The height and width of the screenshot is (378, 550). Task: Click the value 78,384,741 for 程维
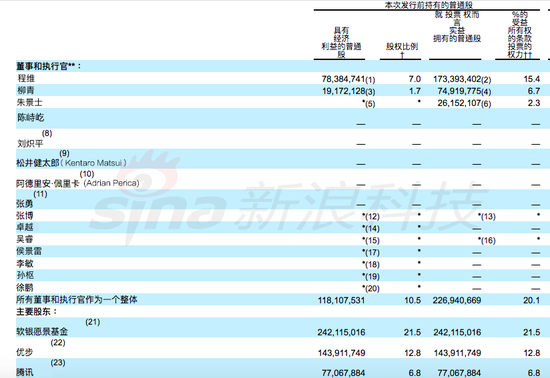[x=343, y=79]
